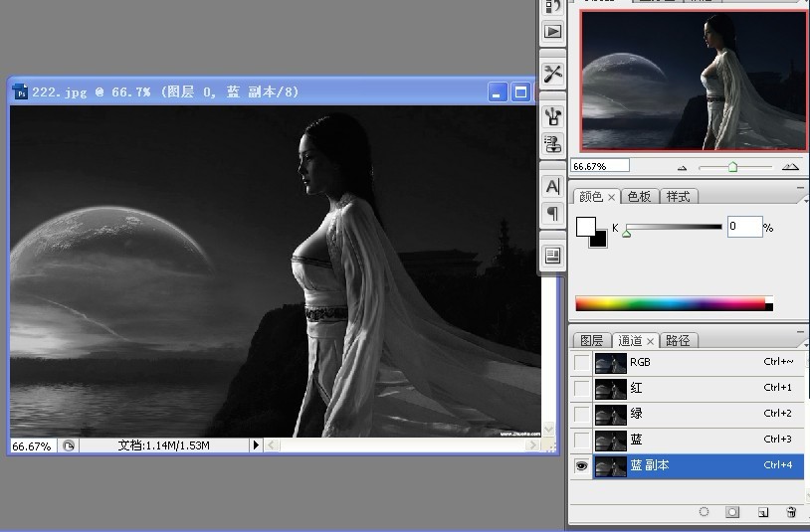The height and width of the screenshot is (532, 810).
Task: Open the Tool Presets wrench icon
Action: 553,74
